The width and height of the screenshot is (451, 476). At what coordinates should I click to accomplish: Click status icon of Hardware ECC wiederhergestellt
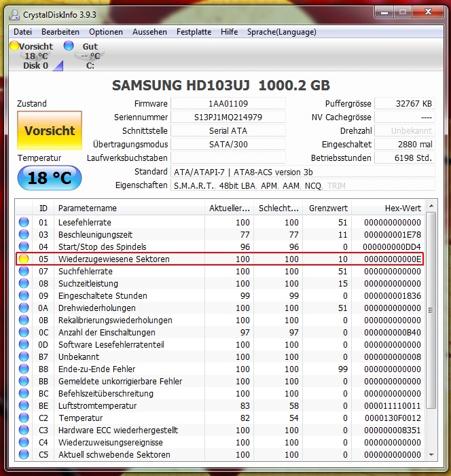[24, 430]
